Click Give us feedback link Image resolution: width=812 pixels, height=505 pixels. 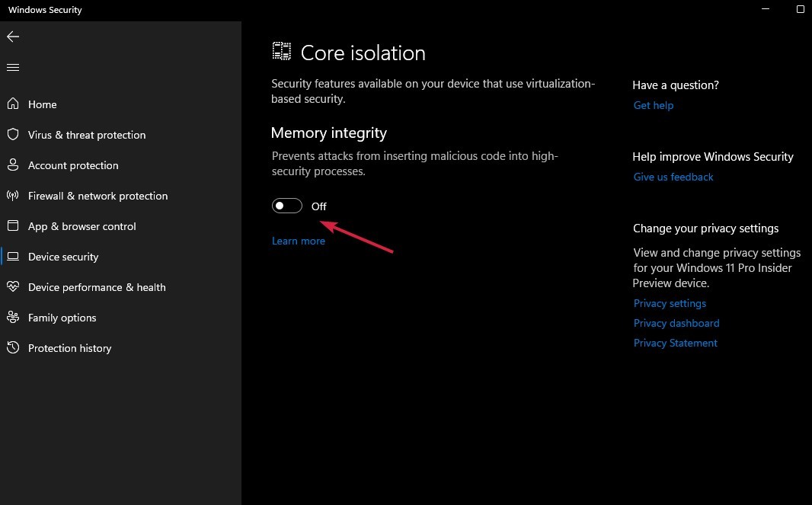point(673,177)
